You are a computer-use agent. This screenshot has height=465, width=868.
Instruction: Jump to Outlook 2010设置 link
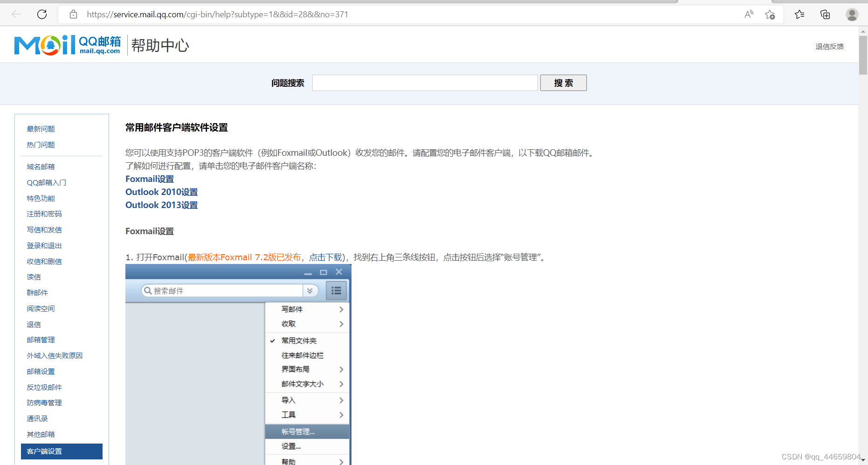click(x=162, y=192)
